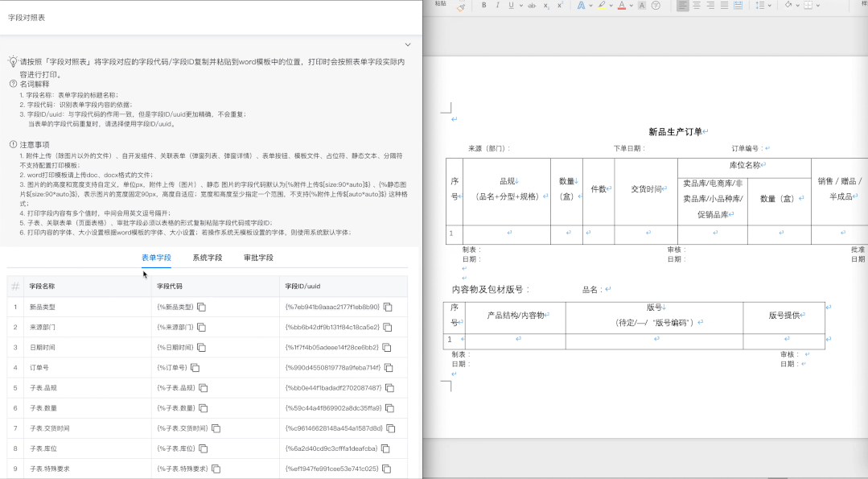Image resolution: width=868 pixels, height=479 pixels.
Task: Copy the uuid for 订单号 row
Action: coord(389,368)
